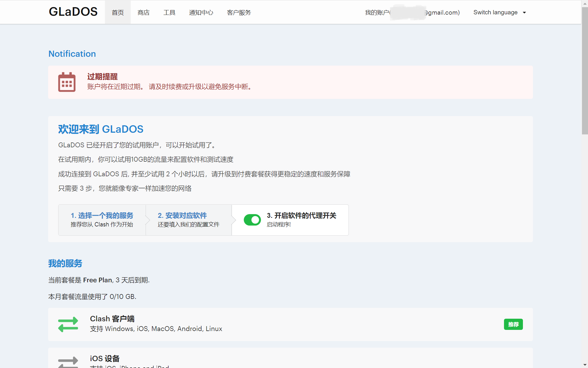Image resolution: width=588 pixels, height=368 pixels.
Task: Open the Switch language dropdown
Action: pos(495,12)
